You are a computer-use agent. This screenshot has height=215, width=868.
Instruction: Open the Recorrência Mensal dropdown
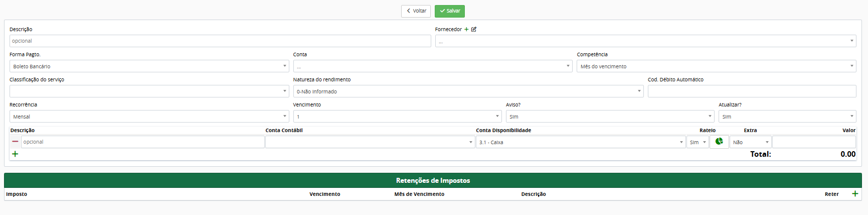click(x=149, y=117)
